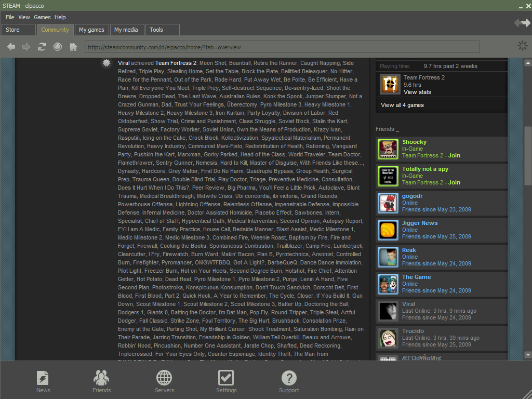Click the URL address field
Viewport: 532px width, 399px height.
point(282,47)
